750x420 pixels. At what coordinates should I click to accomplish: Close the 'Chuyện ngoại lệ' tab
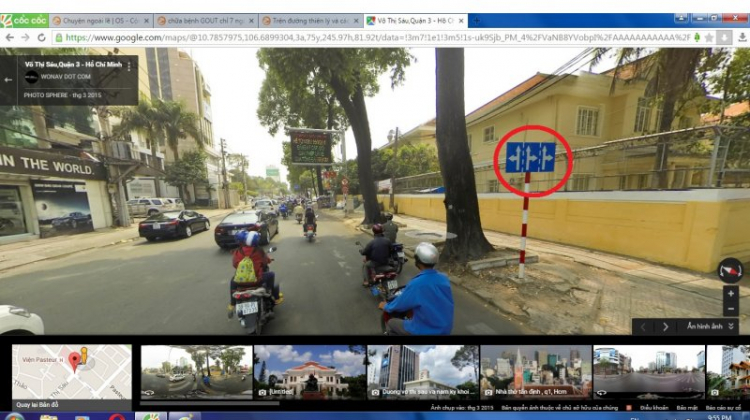coord(146,21)
